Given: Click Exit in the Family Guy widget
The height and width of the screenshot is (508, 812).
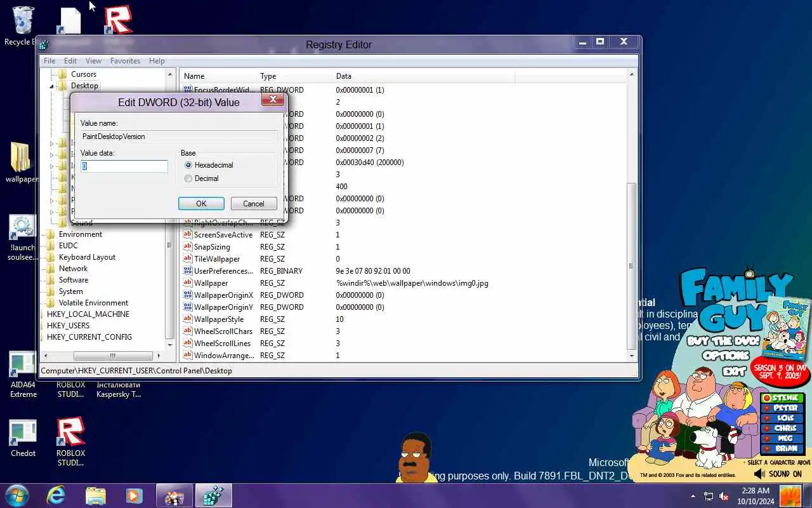Looking at the screenshot, I should pos(734,371).
